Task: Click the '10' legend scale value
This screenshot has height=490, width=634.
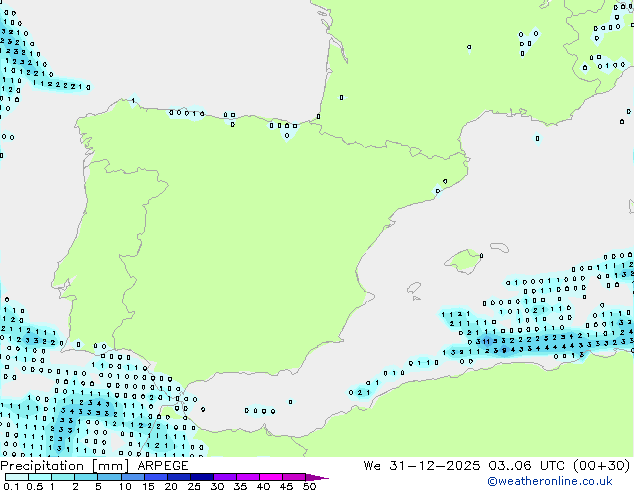Action: [x=125, y=486]
